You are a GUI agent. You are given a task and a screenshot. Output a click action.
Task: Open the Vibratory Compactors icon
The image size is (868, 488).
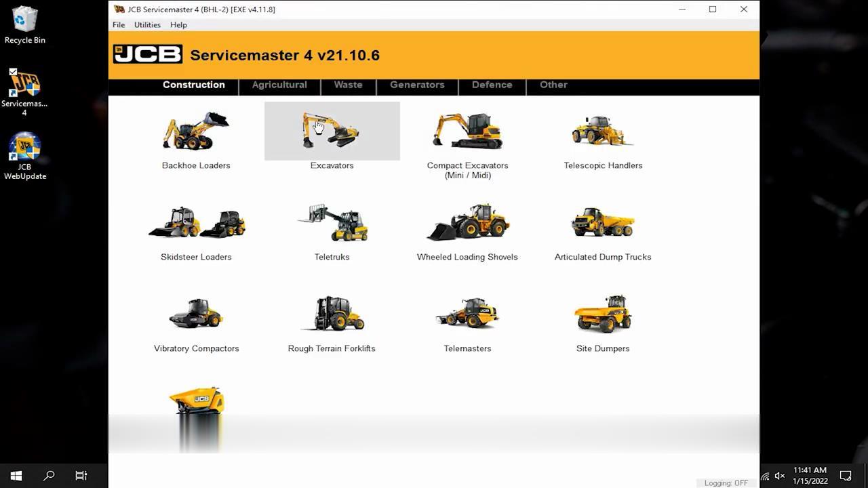pos(196,313)
